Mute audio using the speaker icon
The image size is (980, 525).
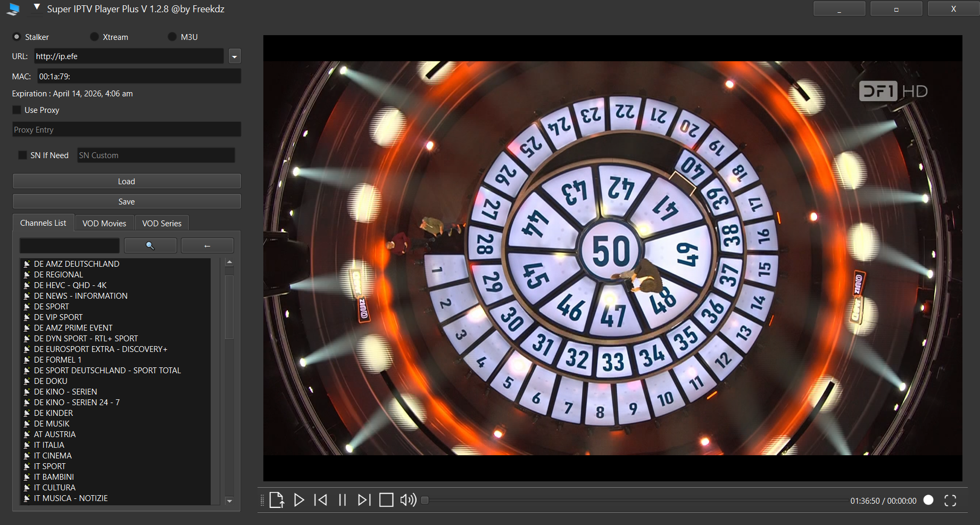point(408,500)
